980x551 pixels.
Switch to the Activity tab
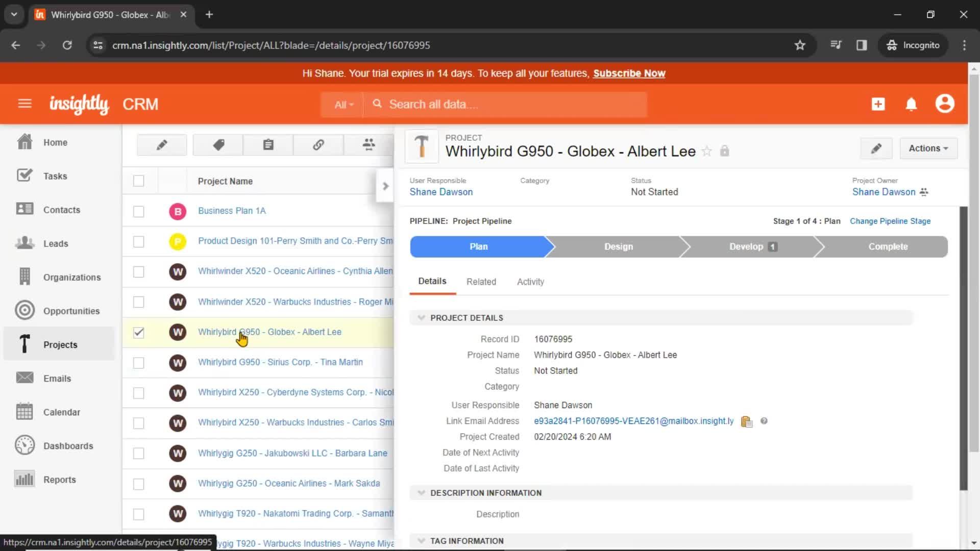pyautogui.click(x=531, y=281)
